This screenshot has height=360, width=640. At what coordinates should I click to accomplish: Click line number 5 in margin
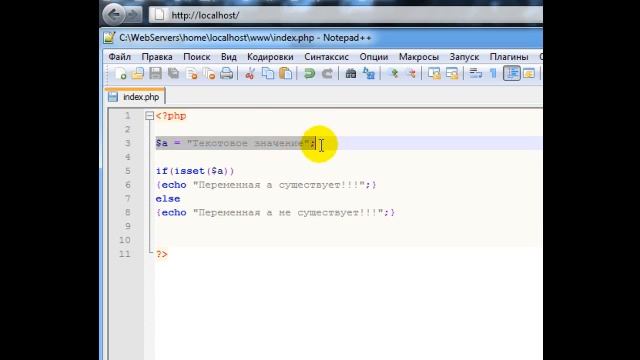[x=128, y=171]
